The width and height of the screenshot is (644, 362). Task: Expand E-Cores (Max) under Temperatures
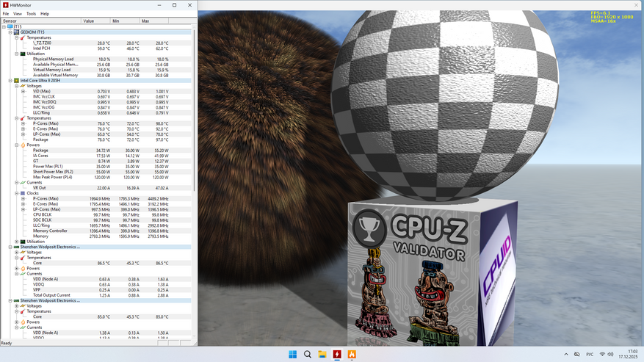click(x=23, y=128)
